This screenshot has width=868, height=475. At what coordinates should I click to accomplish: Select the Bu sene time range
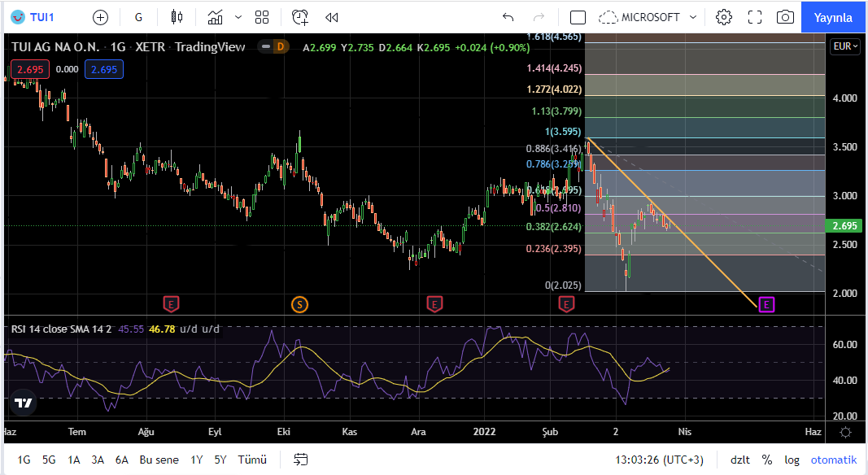pyautogui.click(x=159, y=460)
